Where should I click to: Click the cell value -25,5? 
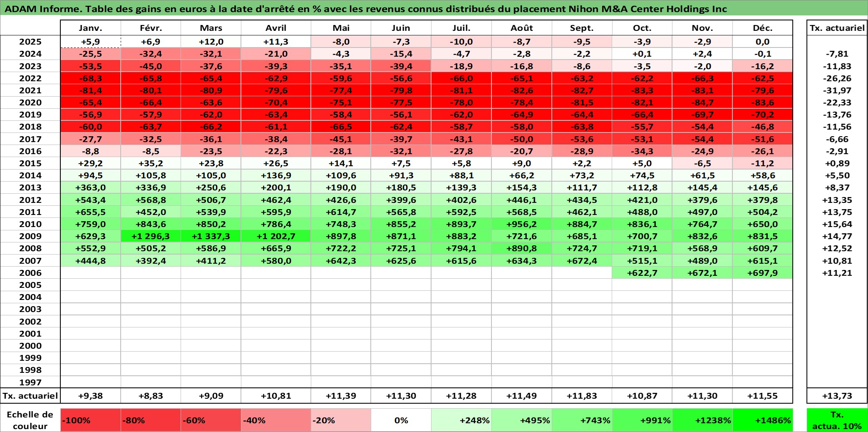point(90,54)
